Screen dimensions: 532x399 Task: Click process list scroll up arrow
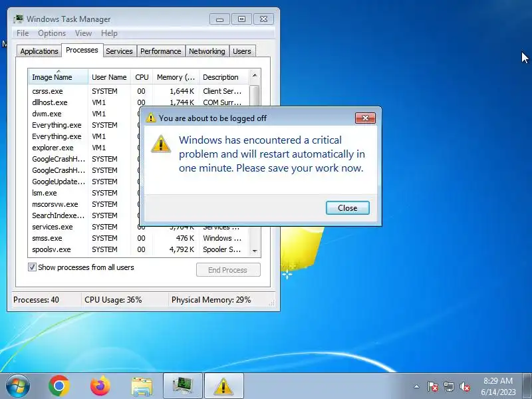tap(255, 75)
